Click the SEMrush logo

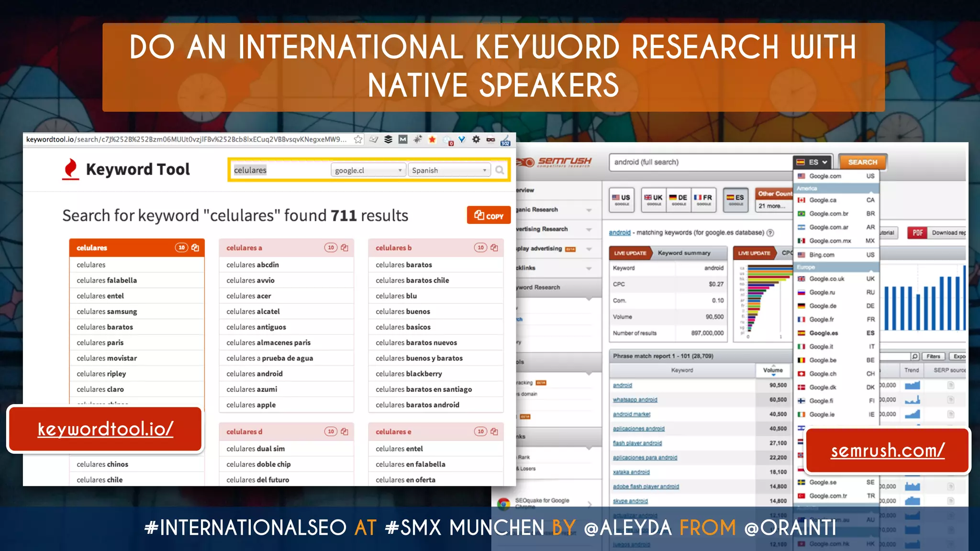[x=555, y=162]
